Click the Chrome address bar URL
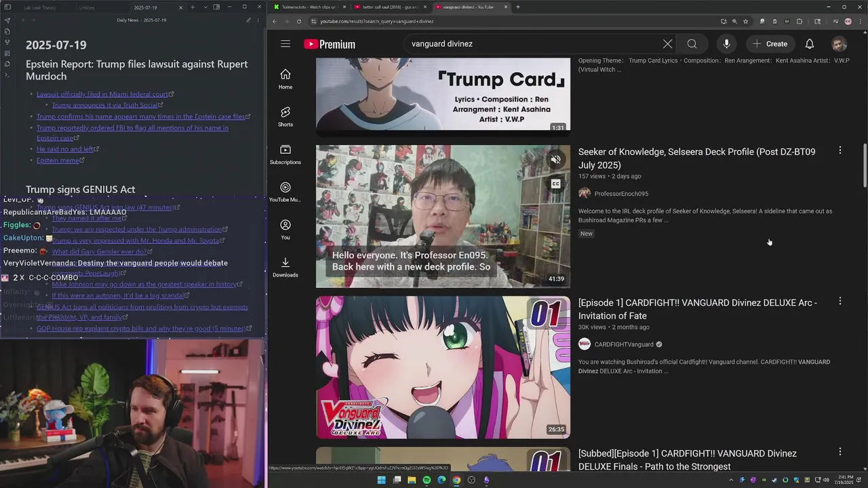Viewport: 868px width, 488px height. point(376,21)
